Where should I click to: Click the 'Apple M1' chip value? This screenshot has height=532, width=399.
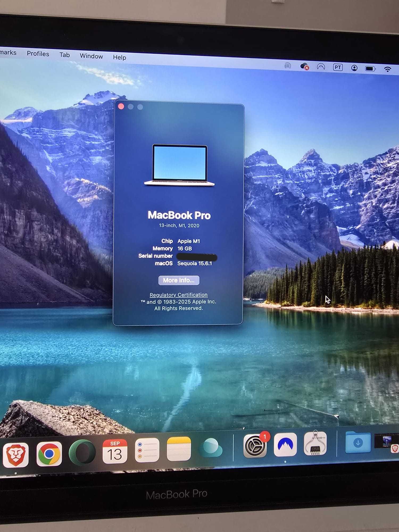(x=189, y=241)
